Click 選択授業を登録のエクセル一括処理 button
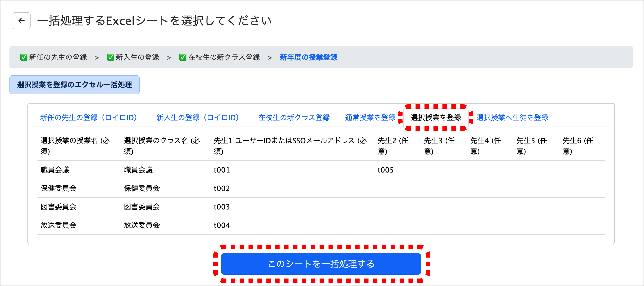Viewport: 644px width, 286px height. [x=74, y=85]
